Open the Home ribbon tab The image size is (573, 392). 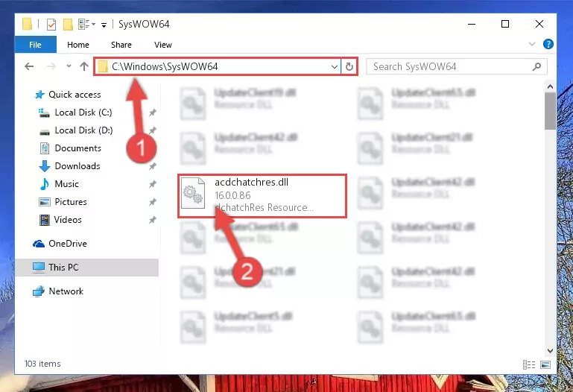click(x=77, y=45)
